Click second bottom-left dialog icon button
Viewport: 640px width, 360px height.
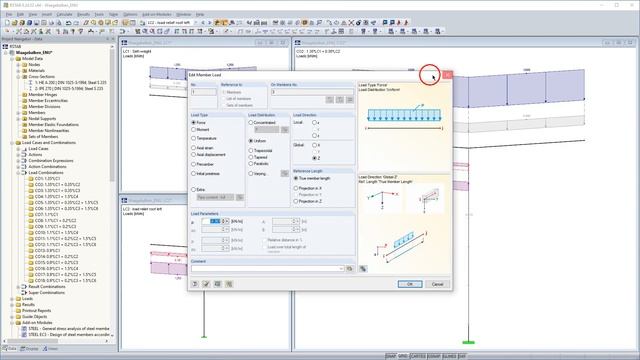[206, 284]
